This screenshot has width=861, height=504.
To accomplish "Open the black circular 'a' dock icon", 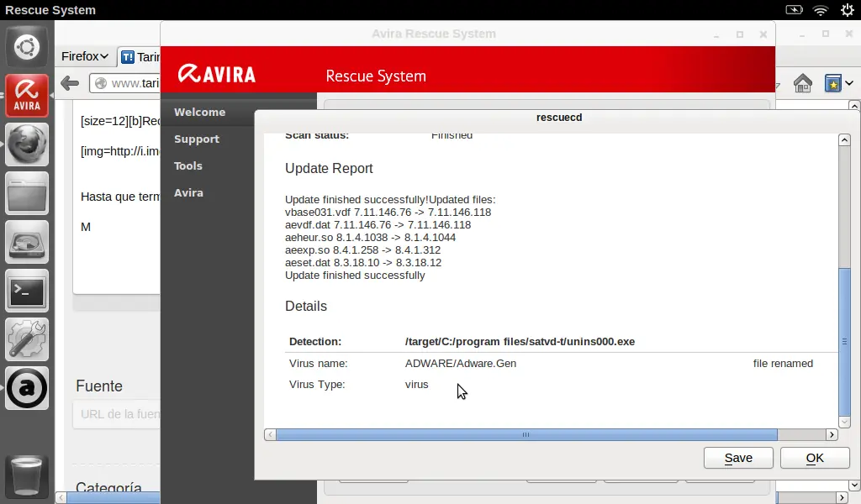I will [27, 388].
